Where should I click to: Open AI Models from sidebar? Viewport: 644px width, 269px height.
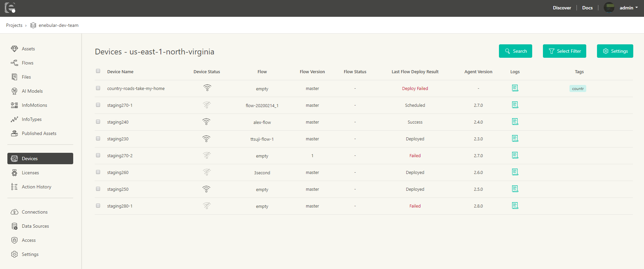pyautogui.click(x=32, y=91)
